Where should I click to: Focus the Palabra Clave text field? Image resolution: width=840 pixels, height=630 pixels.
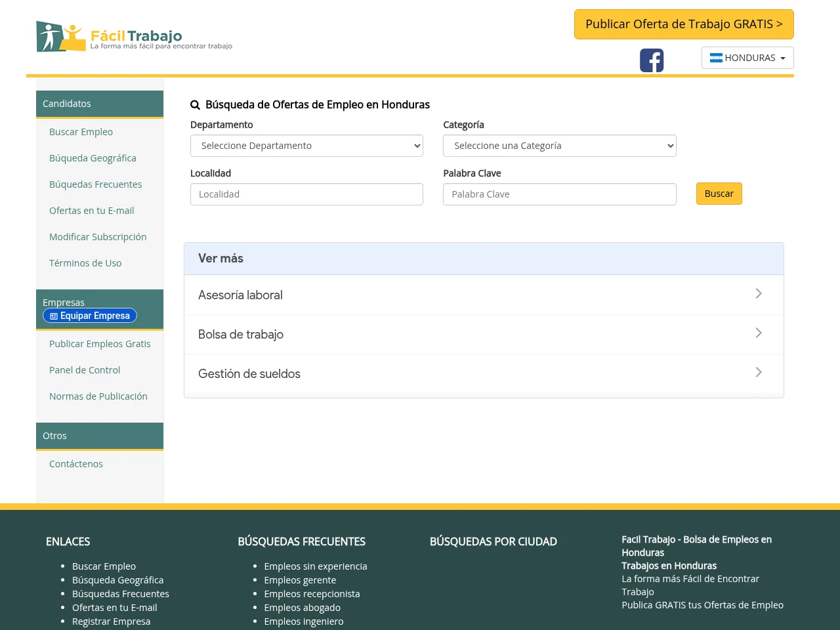560,194
